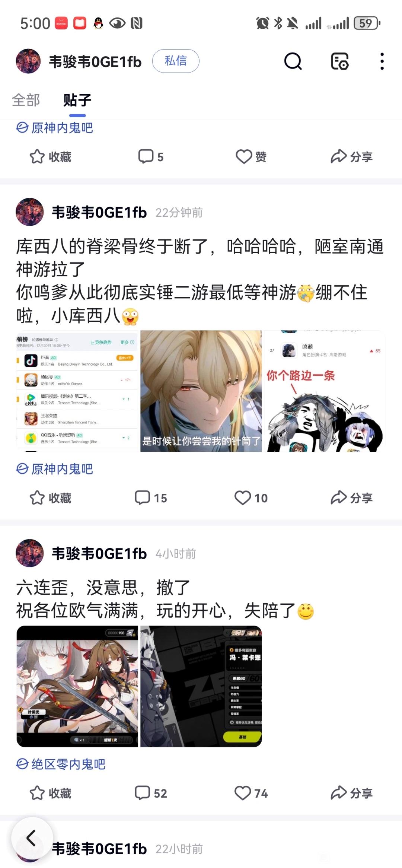Open the three-dot more options menu
The height and width of the screenshot is (868, 402).
point(382,61)
